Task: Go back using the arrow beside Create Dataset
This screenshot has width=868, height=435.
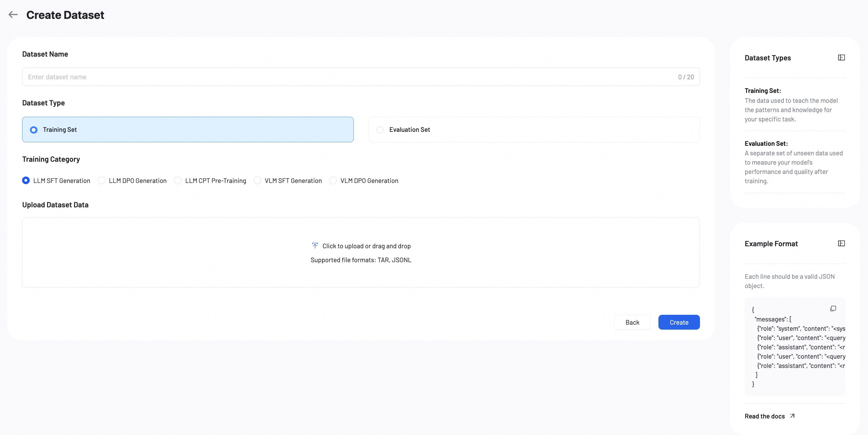Action: point(13,15)
